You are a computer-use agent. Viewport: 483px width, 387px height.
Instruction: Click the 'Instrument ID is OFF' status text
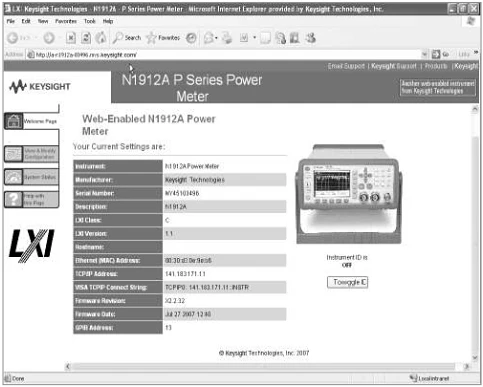pyautogui.click(x=347, y=261)
